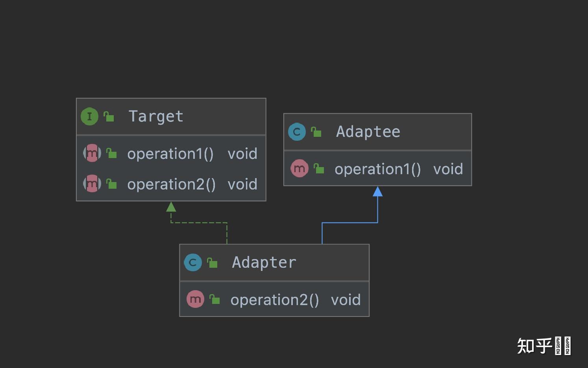Select operation2() row in Adapter node

pyautogui.click(x=274, y=300)
